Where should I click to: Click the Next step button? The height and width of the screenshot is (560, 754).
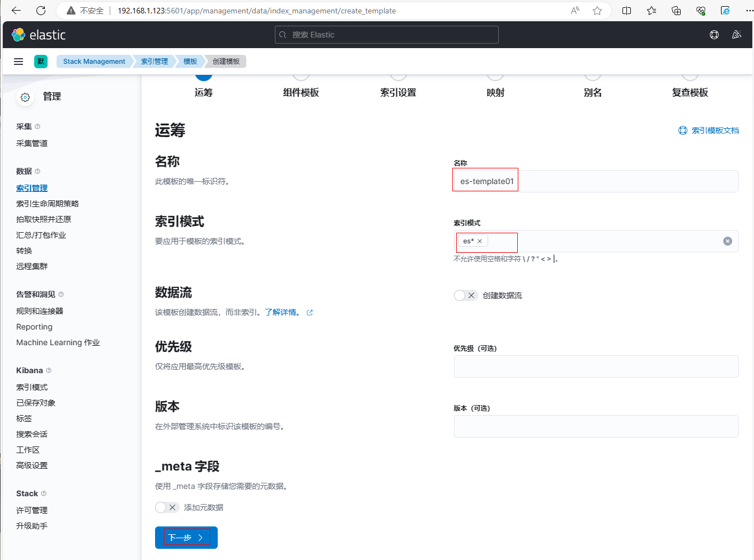pyautogui.click(x=186, y=538)
